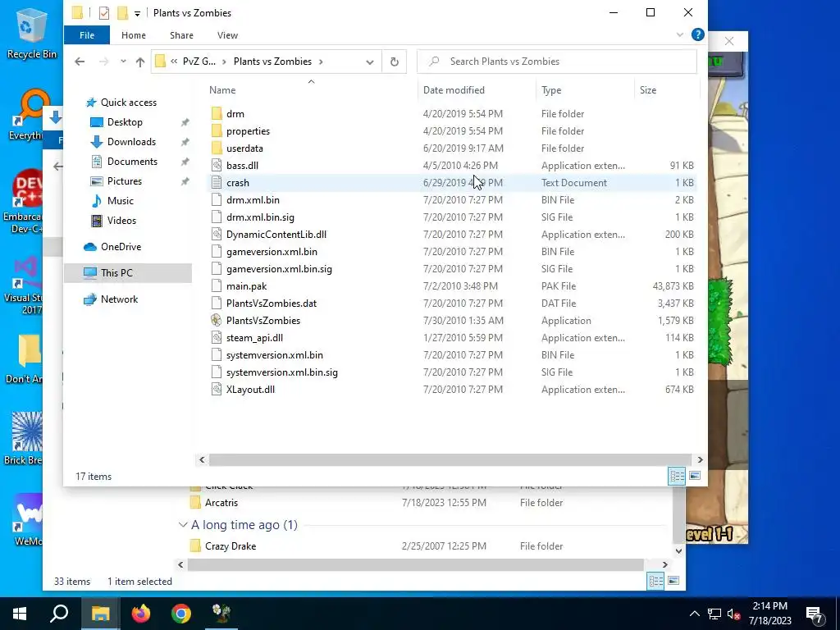Show hidden tray icons
840x630 pixels.
(694, 614)
